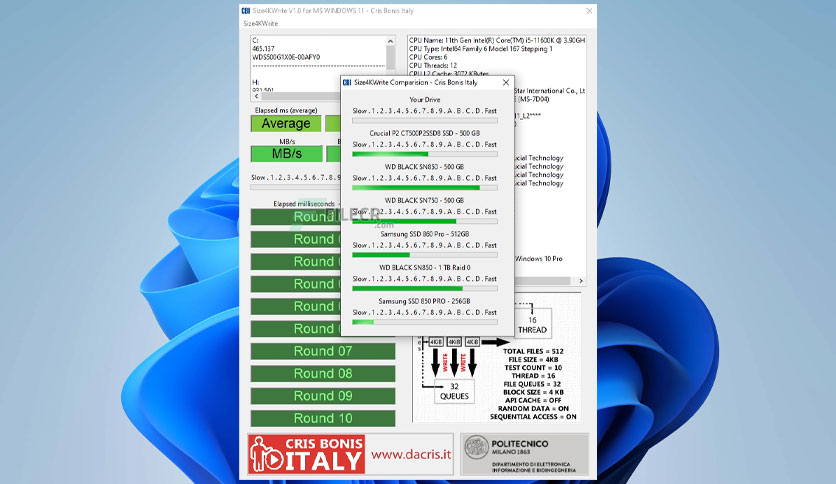Viewport: 836px width, 484px height.
Task: Click the WD BLACK SN750 500 GB speed bar
Action: click(425, 222)
